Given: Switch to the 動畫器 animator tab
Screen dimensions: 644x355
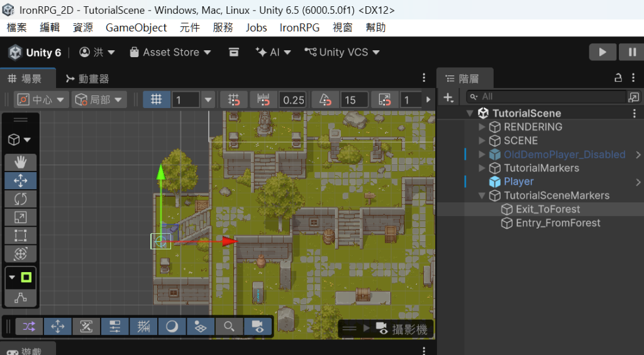Looking at the screenshot, I should point(87,79).
